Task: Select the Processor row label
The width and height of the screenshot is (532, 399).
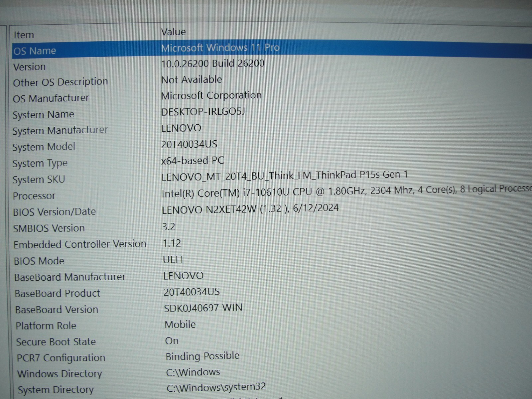Action: tap(34, 196)
